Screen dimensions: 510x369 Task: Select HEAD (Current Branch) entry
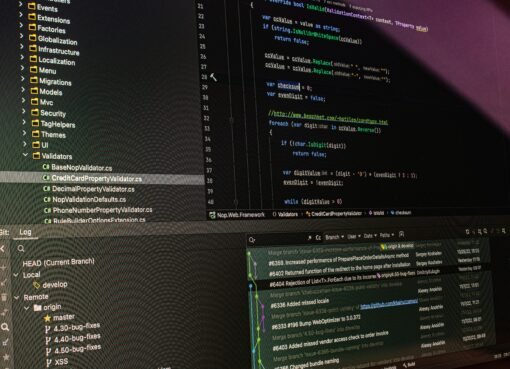pyautogui.click(x=58, y=263)
